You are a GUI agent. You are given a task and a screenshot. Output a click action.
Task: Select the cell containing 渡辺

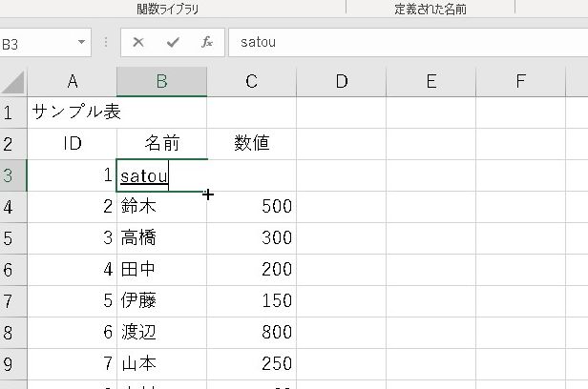pos(161,333)
